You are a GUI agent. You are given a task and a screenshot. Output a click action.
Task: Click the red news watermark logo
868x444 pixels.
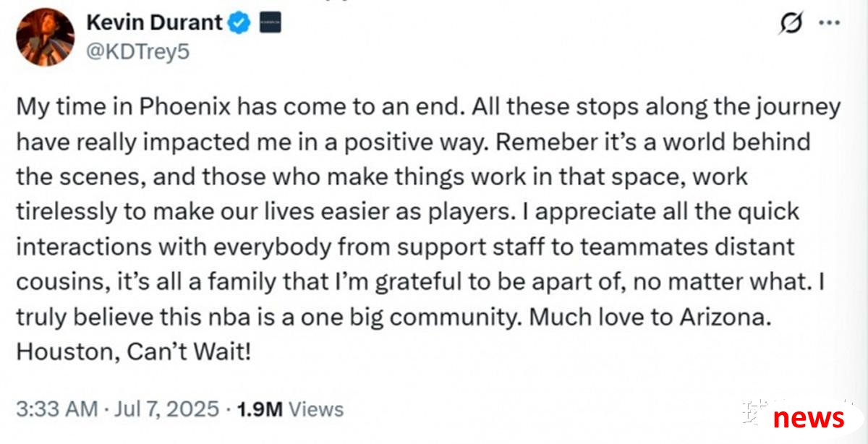click(807, 418)
